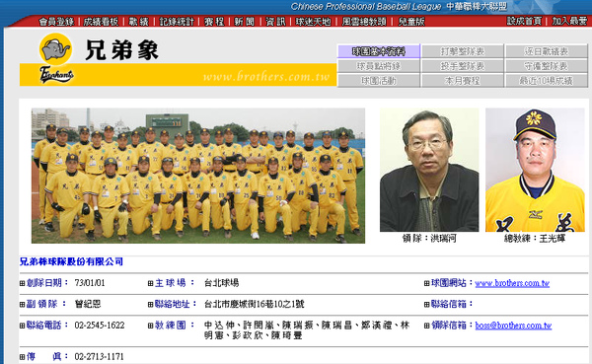Image resolution: width=592 pixels, height=364 pixels.
Task: Click the 兄弟象 team name title
Action: (x=121, y=50)
